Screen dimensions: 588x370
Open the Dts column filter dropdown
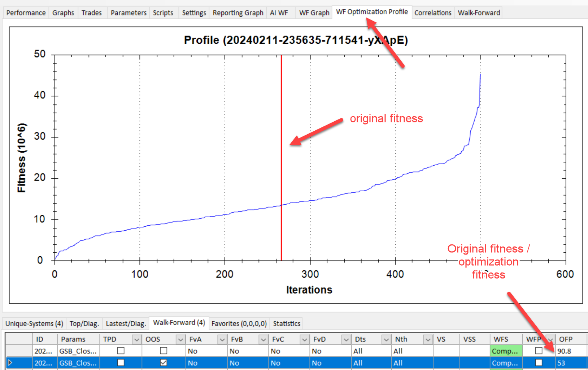pos(386,340)
